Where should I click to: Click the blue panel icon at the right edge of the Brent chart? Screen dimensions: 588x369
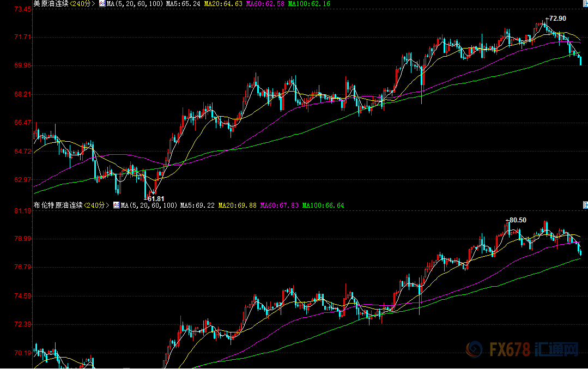point(585,205)
